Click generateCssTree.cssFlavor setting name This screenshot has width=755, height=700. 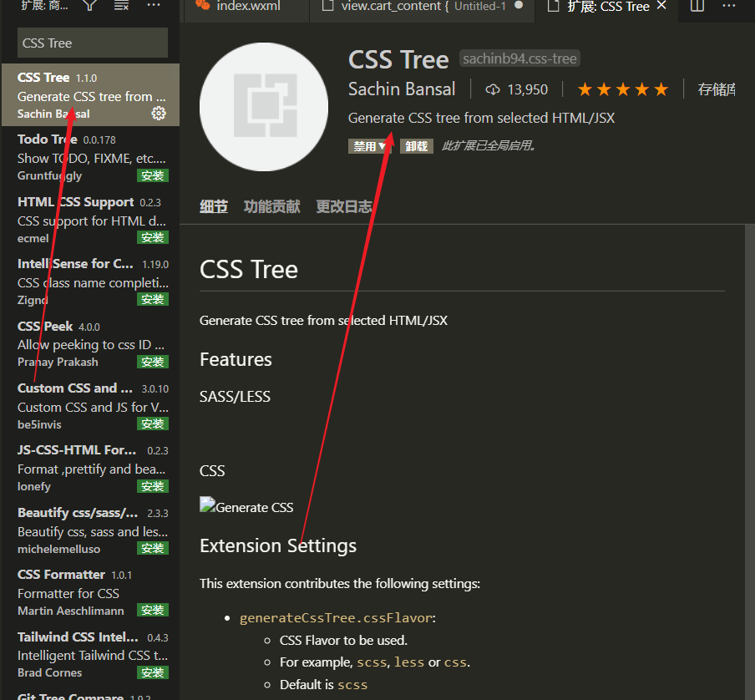pos(336,617)
